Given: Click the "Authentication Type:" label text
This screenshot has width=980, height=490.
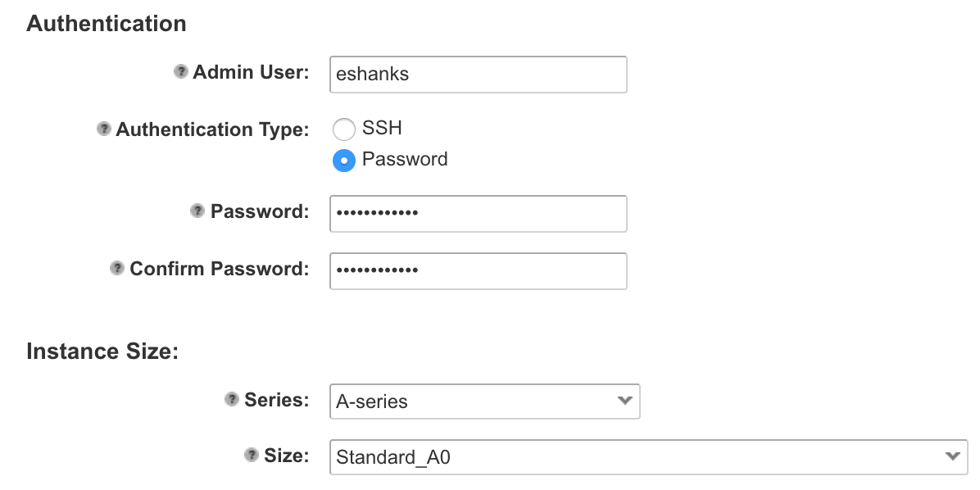Looking at the screenshot, I should [212, 129].
